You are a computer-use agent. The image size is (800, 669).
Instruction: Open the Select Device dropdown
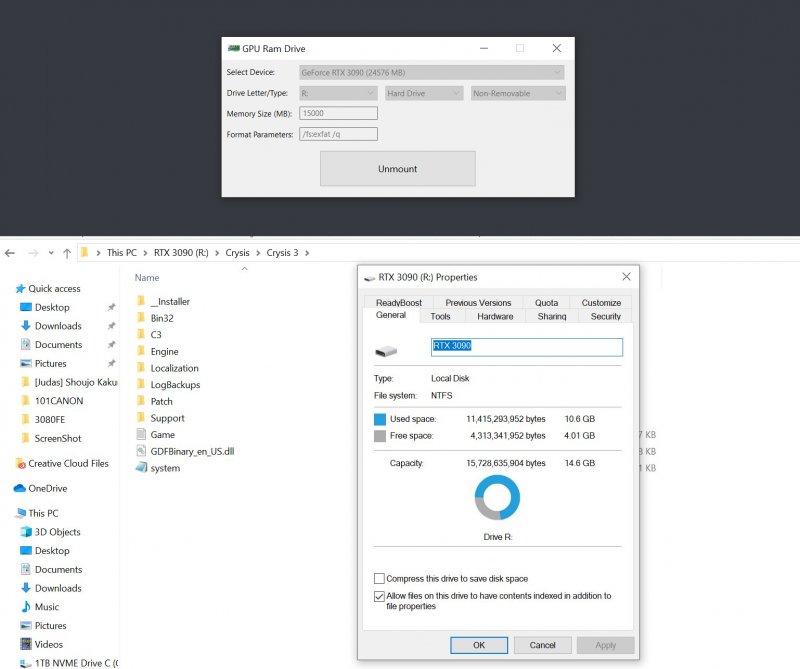coord(432,72)
